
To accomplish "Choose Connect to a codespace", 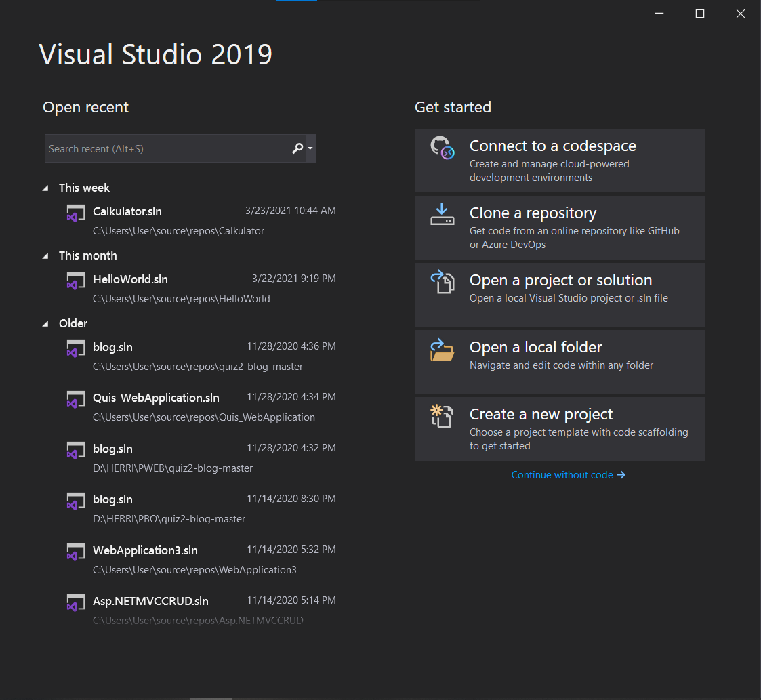I will [560, 161].
